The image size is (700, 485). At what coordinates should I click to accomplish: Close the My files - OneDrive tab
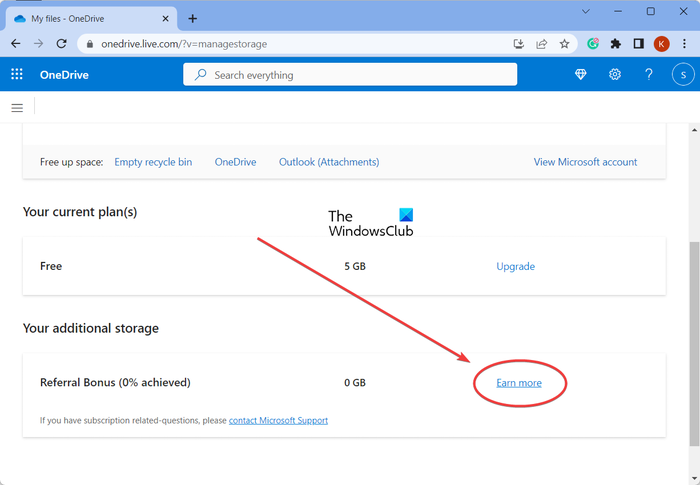click(x=165, y=19)
